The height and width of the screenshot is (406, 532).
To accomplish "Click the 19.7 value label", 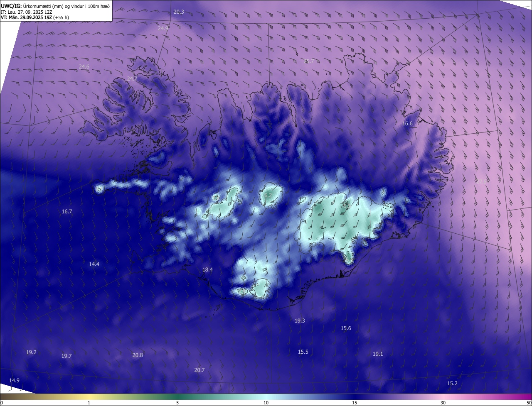I will [66, 356].
